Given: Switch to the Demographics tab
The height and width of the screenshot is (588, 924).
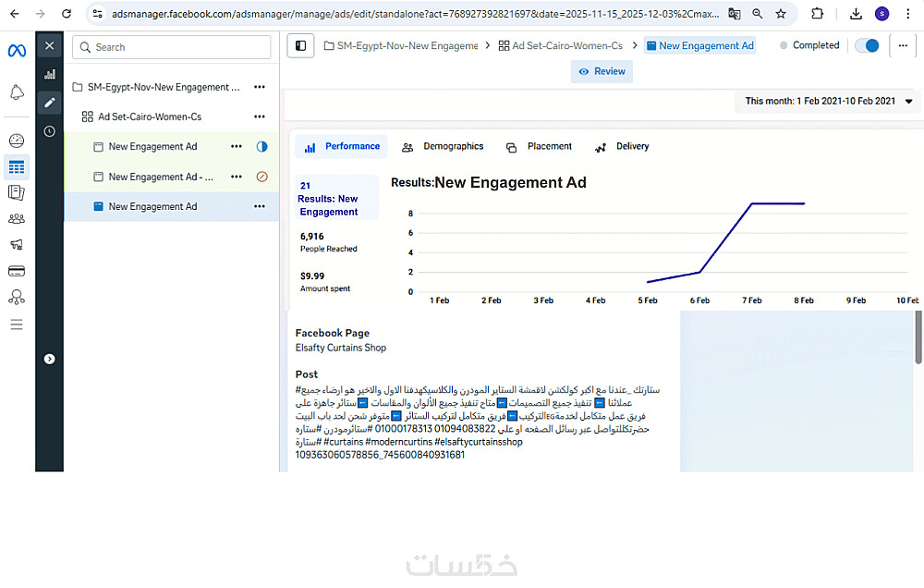Looking at the screenshot, I should [443, 146].
